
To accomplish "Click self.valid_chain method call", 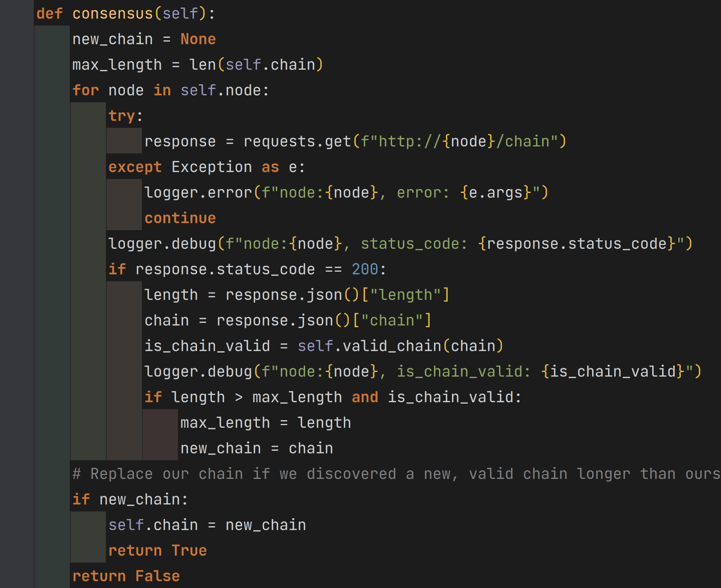I will 370,346.
